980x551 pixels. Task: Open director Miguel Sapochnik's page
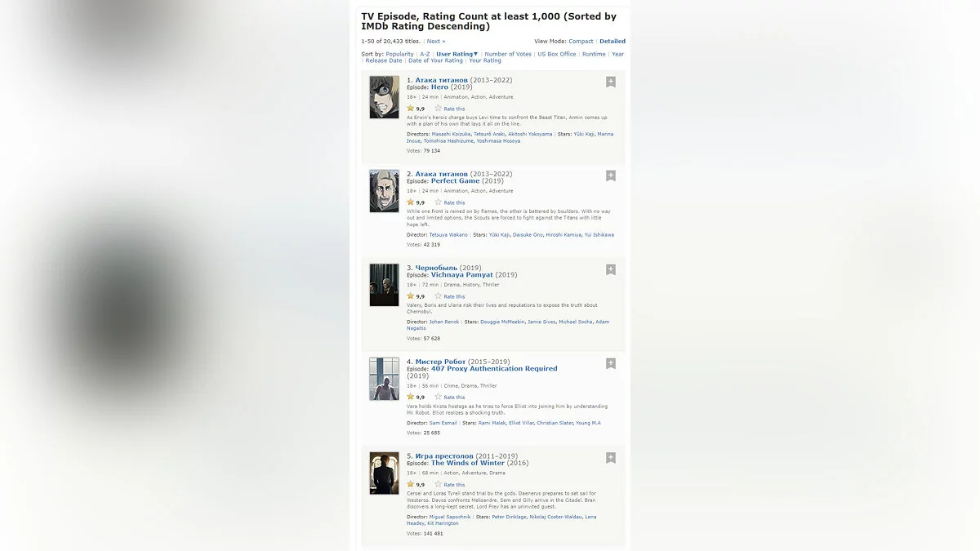451,517
